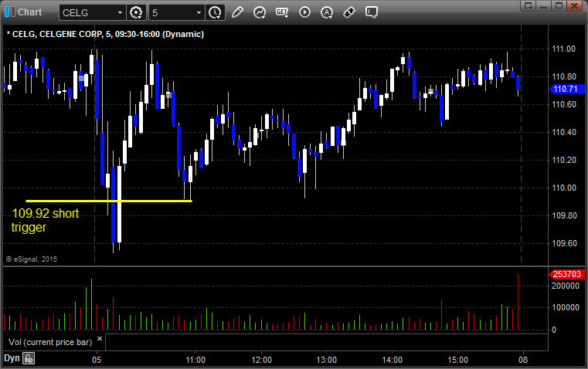Open the interval 5 dropdown
The height and width of the screenshot is (369, 588).
199,12
